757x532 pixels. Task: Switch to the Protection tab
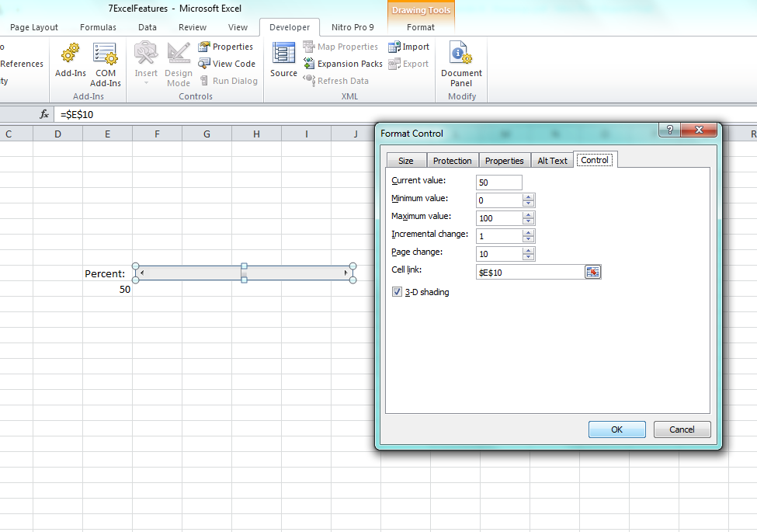(x=453, y=160)
